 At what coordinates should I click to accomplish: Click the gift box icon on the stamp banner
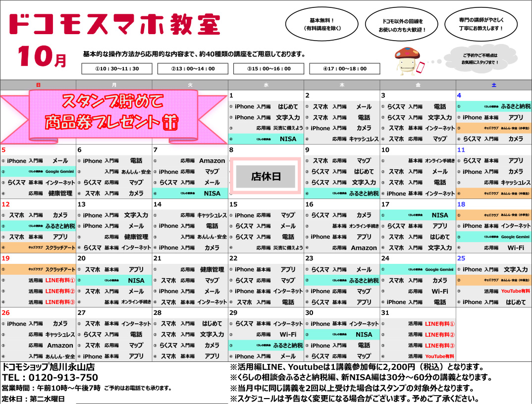pos(169,121)
